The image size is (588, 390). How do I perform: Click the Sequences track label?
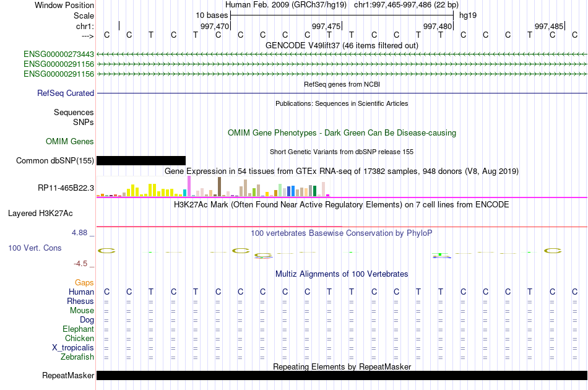pos(74,112)
